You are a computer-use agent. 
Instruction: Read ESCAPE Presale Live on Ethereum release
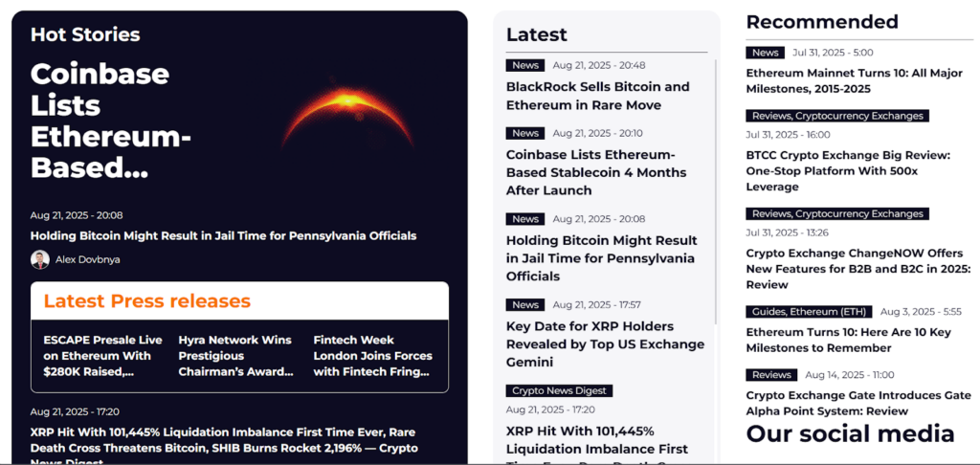[x=102, y=355]
